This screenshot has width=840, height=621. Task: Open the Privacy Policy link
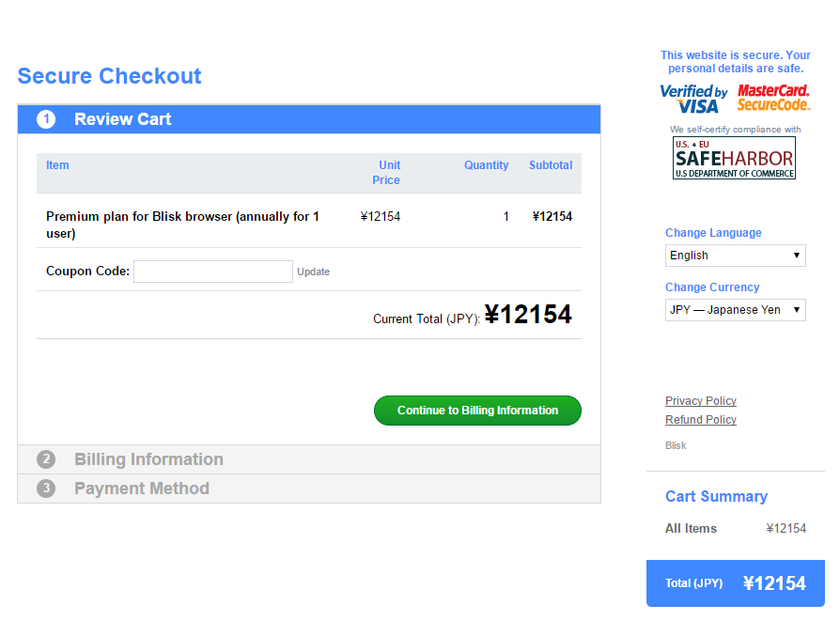[x=700, y=401]
